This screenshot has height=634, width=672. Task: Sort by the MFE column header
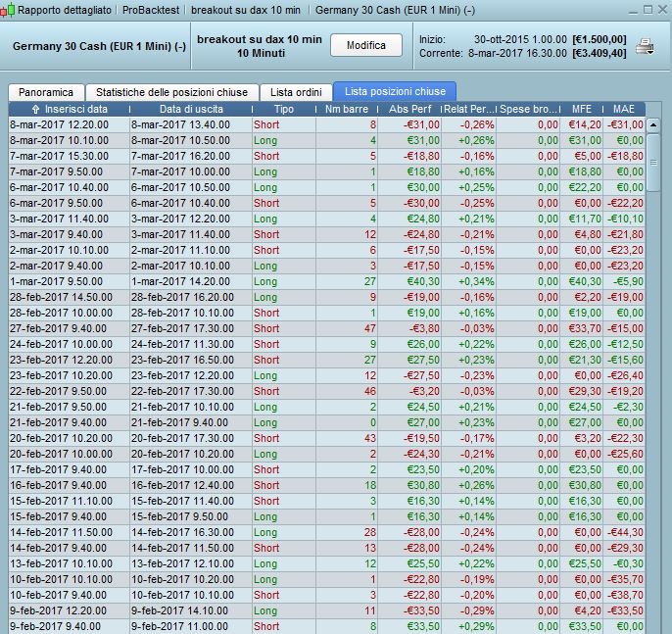581,110
